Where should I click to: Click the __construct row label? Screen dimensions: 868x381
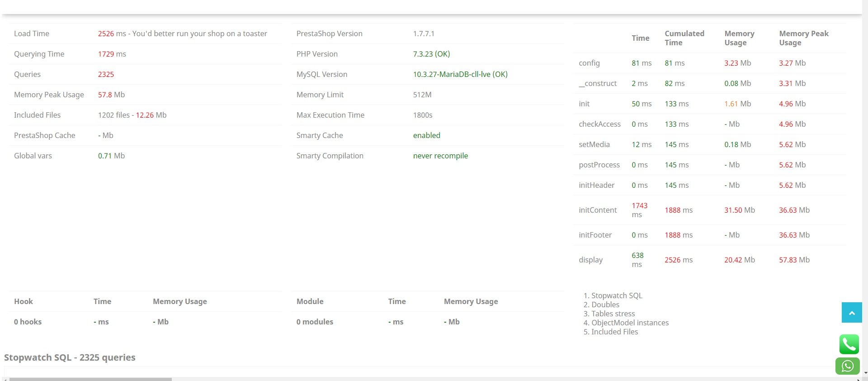pos(598,83)
